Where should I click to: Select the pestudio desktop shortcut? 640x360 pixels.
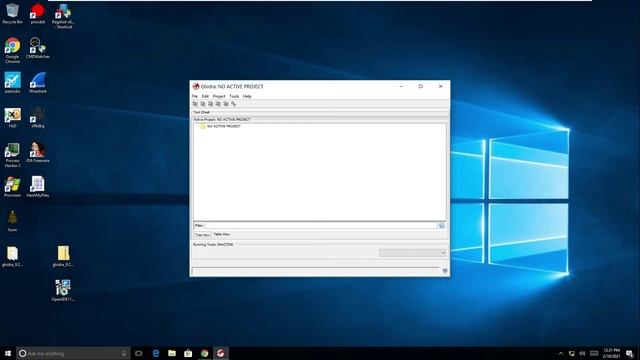pos(12,83)
